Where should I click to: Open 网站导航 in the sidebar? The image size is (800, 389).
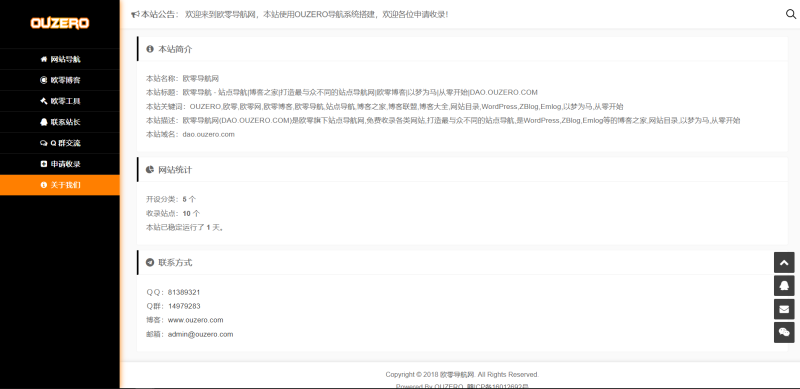[60, 59]
